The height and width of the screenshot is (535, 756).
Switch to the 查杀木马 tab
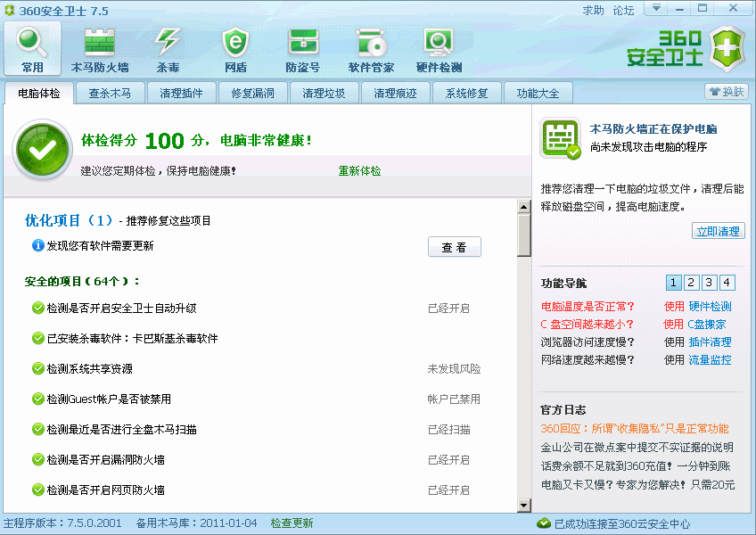[110, 93]
